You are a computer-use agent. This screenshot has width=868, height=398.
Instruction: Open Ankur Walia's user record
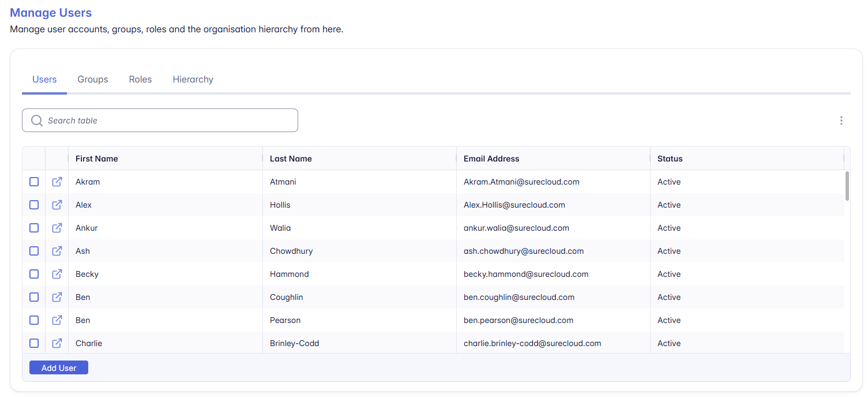[57, 227]
